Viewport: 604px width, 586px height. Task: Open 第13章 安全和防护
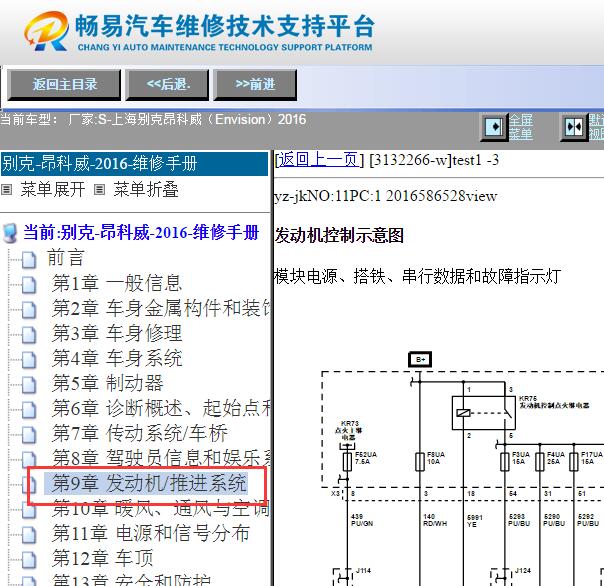point(131,580)
